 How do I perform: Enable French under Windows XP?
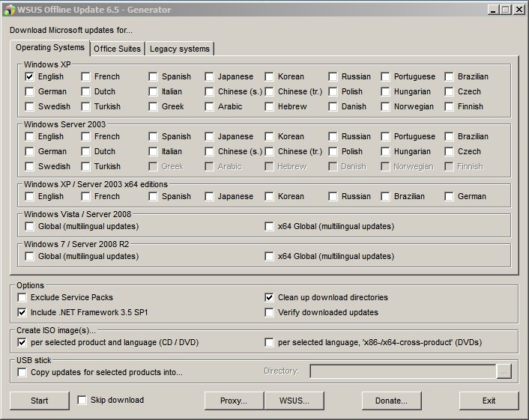85,76
